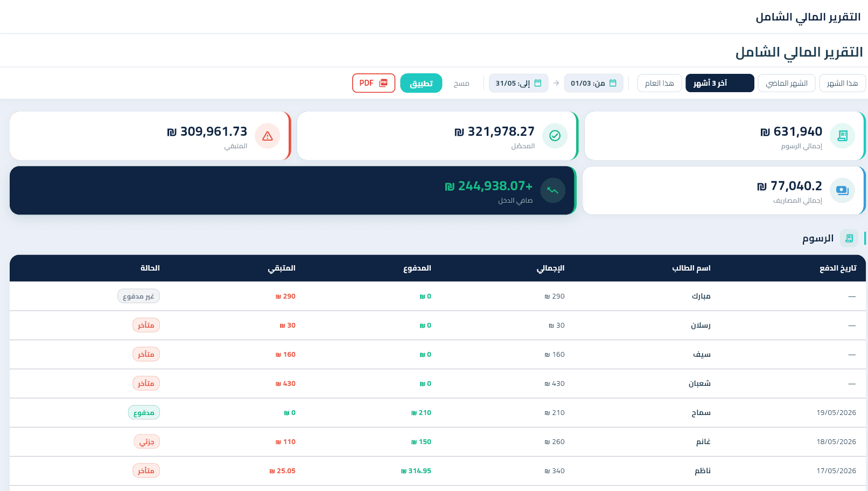The image size is (868, 491).
Task: Click the collected amount checkmark icon
Action: pyautogui.click(x=555, y=136)
